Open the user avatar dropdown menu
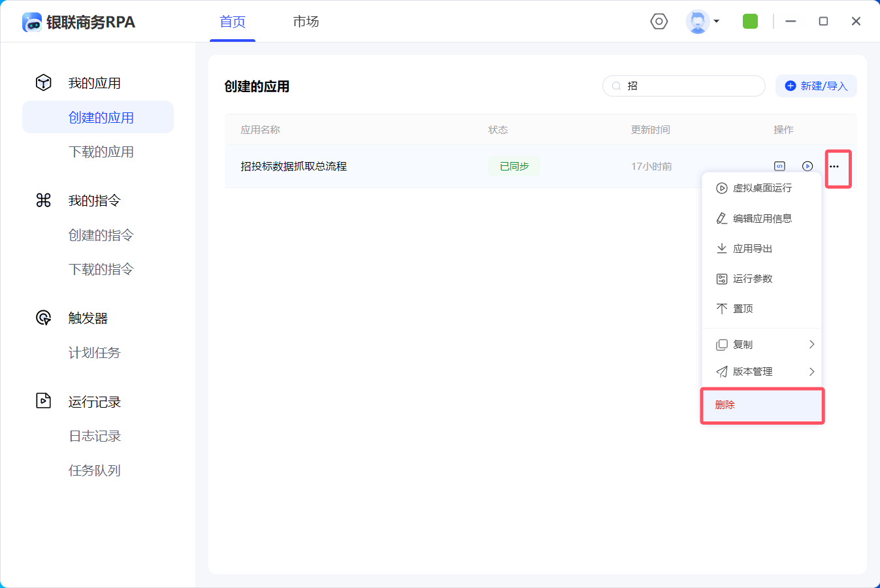880x588 pixels. pos(702,22)
